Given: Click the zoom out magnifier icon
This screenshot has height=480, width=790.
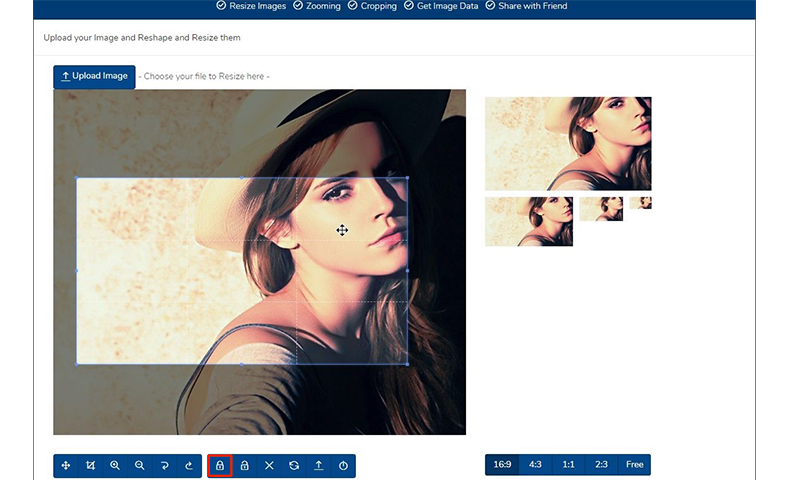Looking at the screenshot, I should (x=140, y=465).
